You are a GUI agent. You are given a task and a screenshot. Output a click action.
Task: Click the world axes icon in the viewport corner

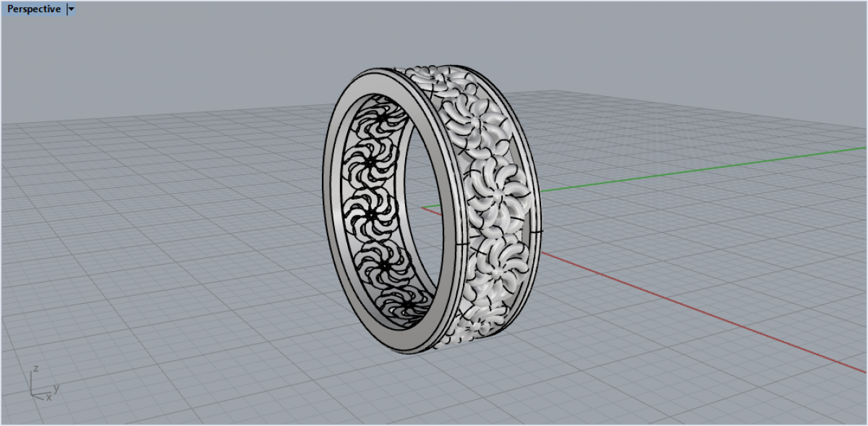[x=44, y=384]
